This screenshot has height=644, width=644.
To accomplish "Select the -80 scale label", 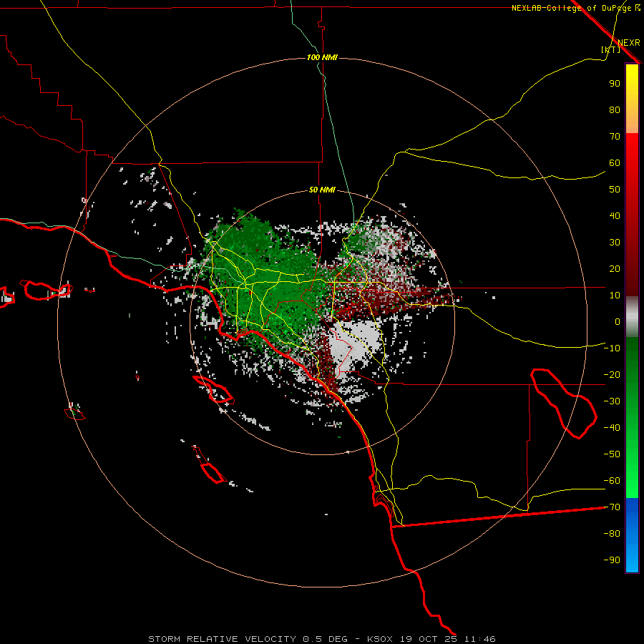I will pyautogui.click(x=612, y=534).
